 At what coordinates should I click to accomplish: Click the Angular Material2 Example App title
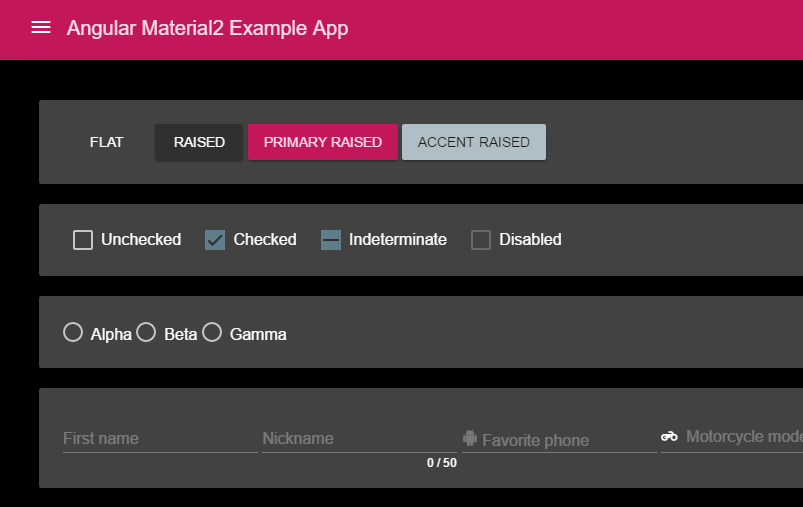(207, 28)
